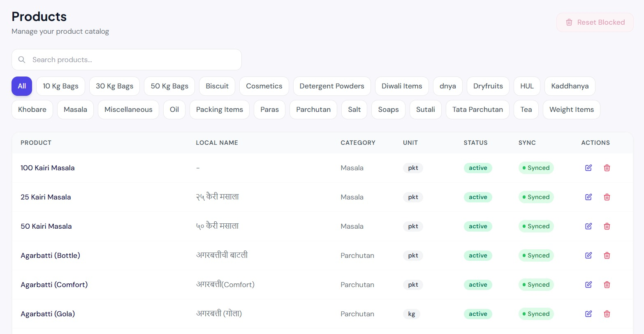This screenshot has height=334, width=644.
Task: Click local name २५ कैरी मसाला
Action: pyautogui.click(x=217, y=197)
